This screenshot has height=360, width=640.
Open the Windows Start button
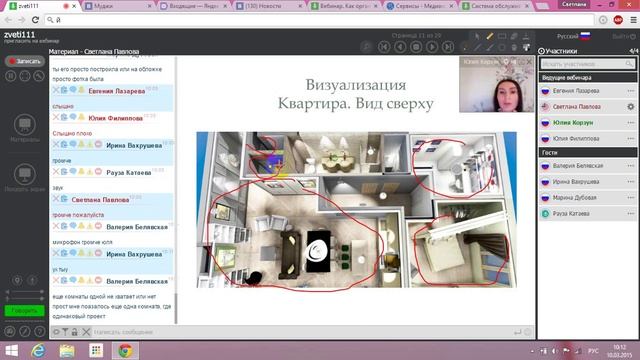[x=11, y=351]
